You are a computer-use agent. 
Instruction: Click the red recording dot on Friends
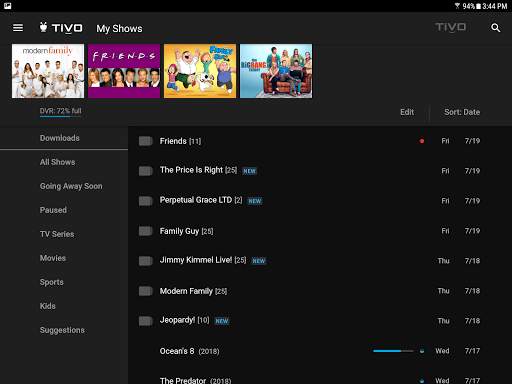tap(422, 141)
